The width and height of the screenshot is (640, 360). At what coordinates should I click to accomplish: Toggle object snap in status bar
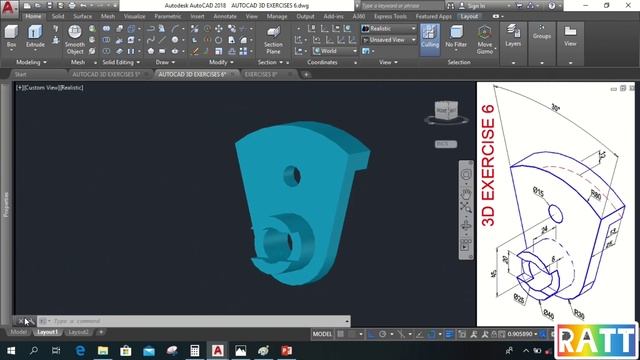(x=431, y=334)
